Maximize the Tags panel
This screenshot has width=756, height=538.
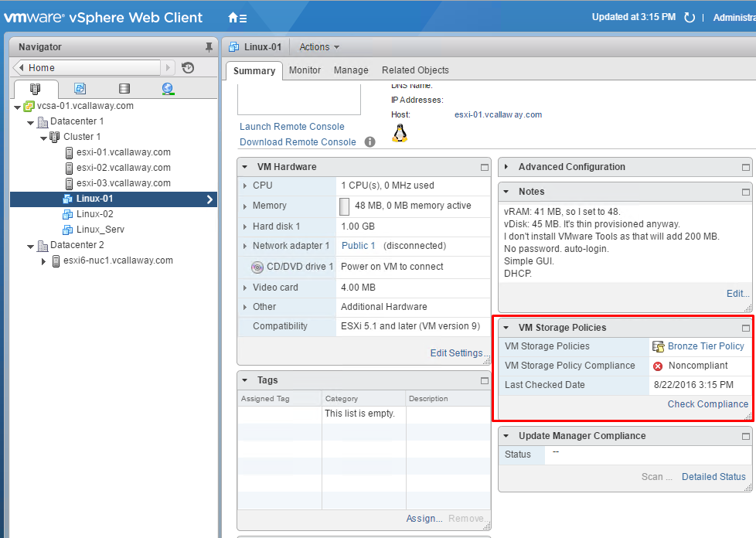click(x=485, y=381)
